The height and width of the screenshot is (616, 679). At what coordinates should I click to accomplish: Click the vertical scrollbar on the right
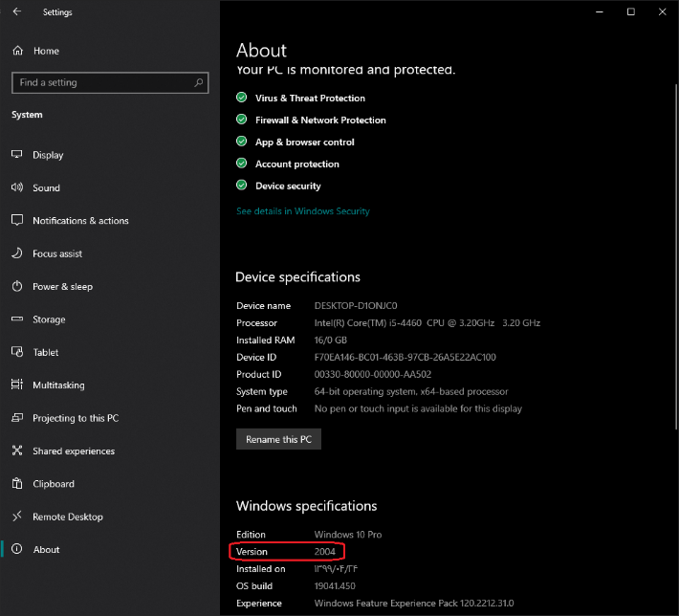(x=676, y=255)
